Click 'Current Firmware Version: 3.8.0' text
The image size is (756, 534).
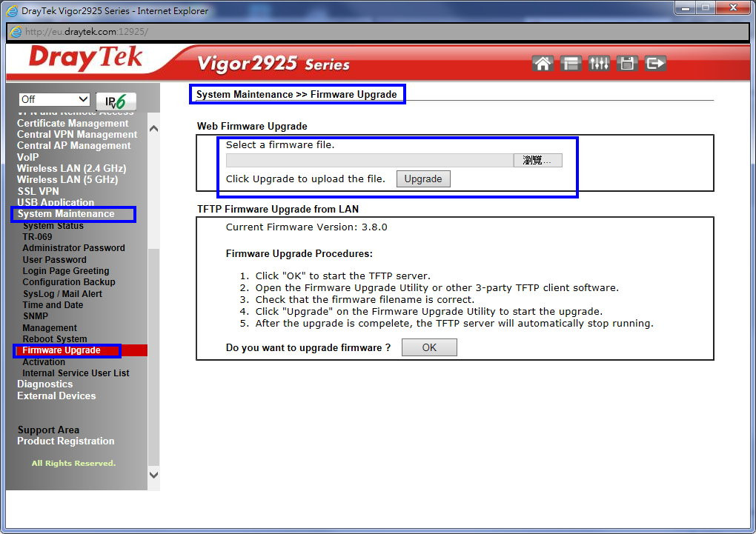coord(307,227)
